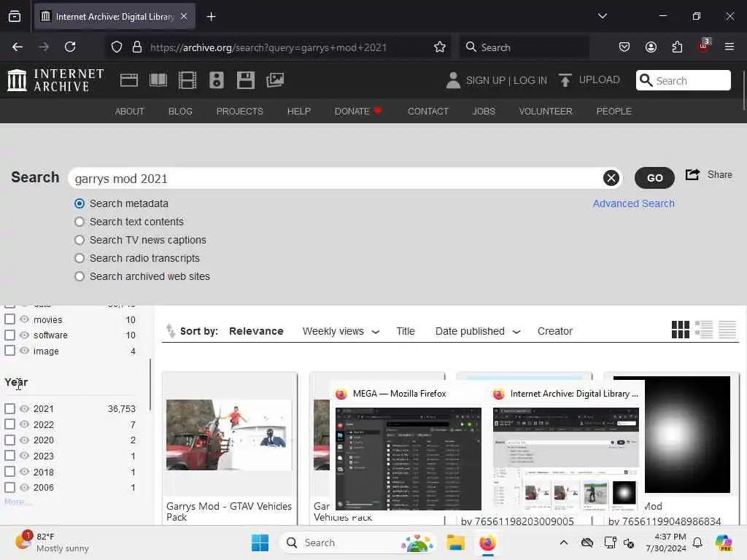Open the Garrys Mod - GTAV Vehicles Pack thumbnail
The image size is (747, 560).
point(229,435)
